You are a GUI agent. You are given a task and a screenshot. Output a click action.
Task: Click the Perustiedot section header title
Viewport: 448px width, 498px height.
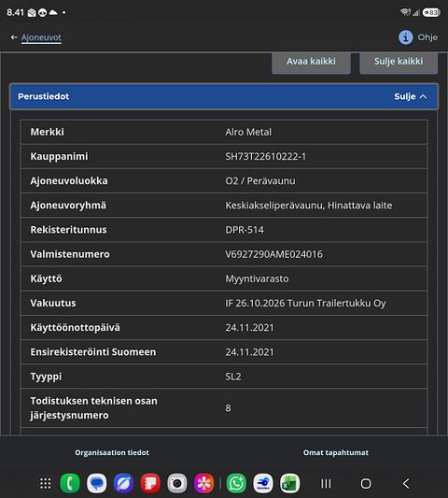click(x=44, y=96)
